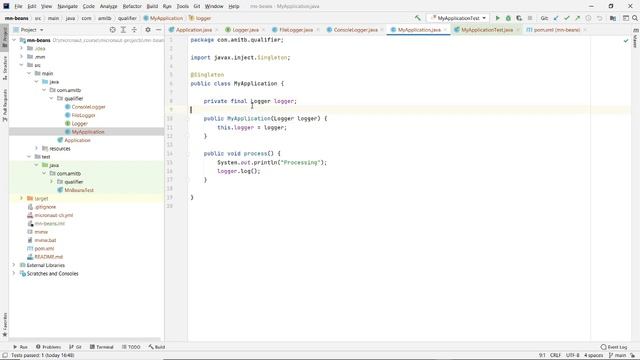Open the Event Log button

(614, 347)
